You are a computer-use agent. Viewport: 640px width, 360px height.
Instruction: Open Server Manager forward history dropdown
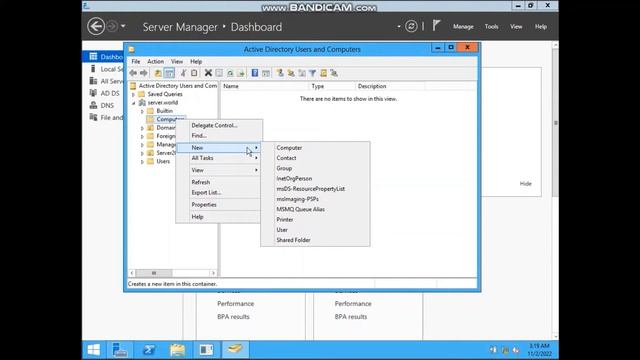click(123, 27)
